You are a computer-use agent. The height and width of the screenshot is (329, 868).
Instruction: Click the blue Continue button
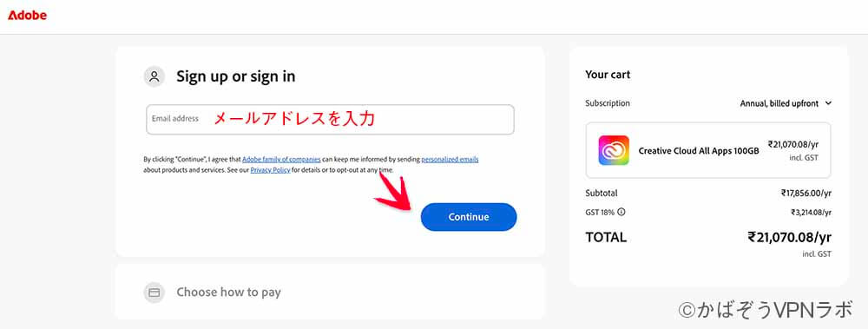469,217
